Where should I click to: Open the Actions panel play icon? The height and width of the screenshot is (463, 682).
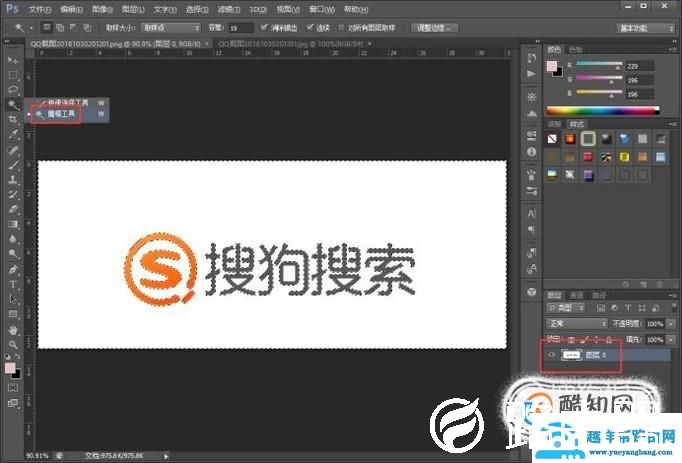tap(532, 74)
